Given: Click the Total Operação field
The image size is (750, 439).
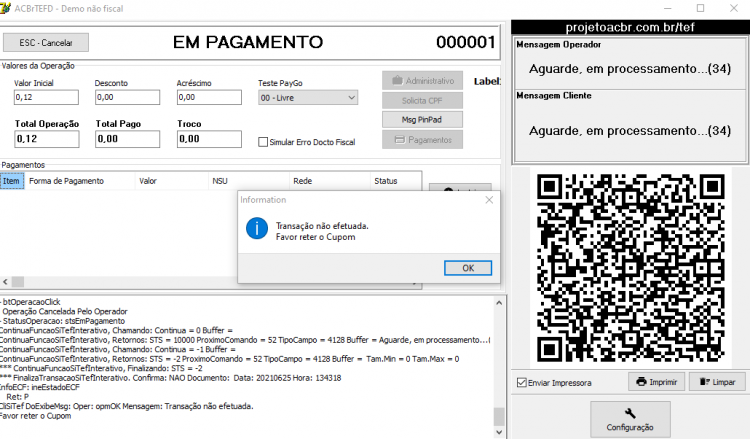Looking at the screenshot, I should coord(47,139).
